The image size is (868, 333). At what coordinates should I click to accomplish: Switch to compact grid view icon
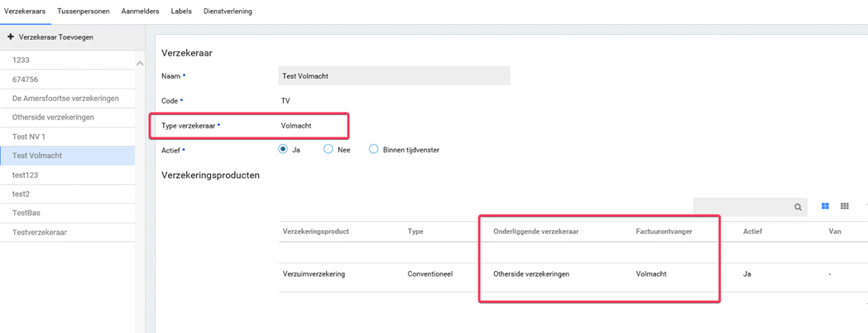click(845, 206)
